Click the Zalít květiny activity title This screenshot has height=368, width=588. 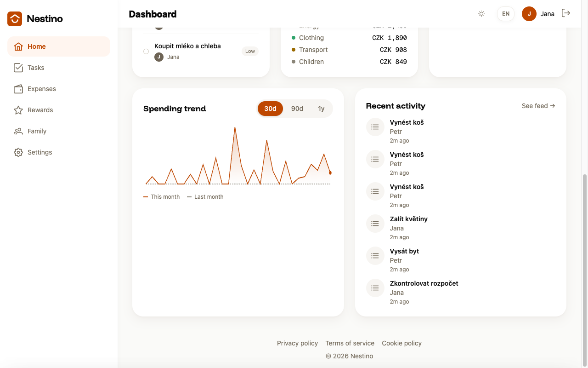(409, 219)
